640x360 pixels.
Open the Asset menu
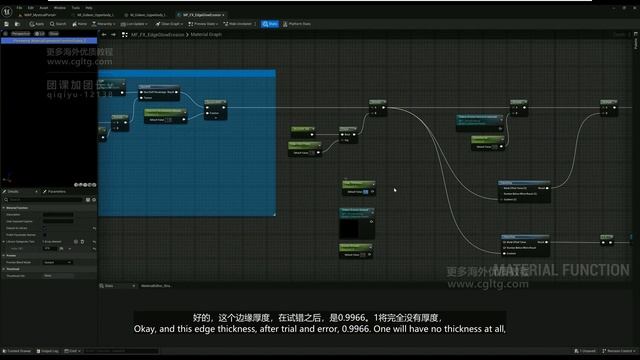(44, 8)
